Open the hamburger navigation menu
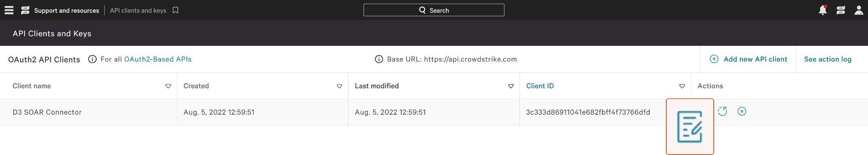This screenshot has height=155, width=868. click(x=9, y=10)
